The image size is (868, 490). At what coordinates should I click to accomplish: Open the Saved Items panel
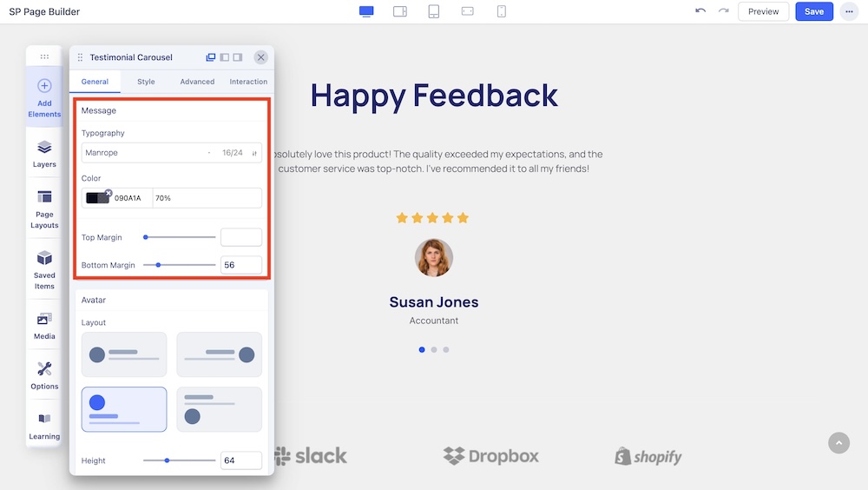(x=44, y=269)
